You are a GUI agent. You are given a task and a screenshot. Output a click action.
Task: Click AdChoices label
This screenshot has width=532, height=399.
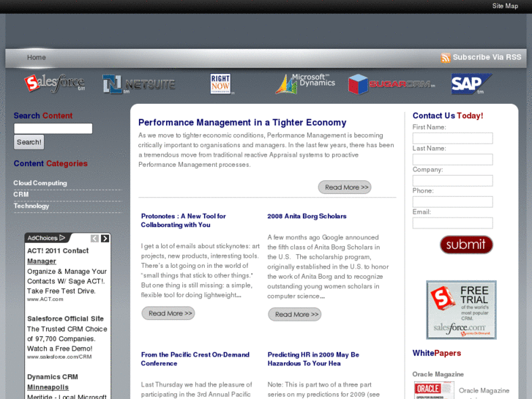(42, 238)
